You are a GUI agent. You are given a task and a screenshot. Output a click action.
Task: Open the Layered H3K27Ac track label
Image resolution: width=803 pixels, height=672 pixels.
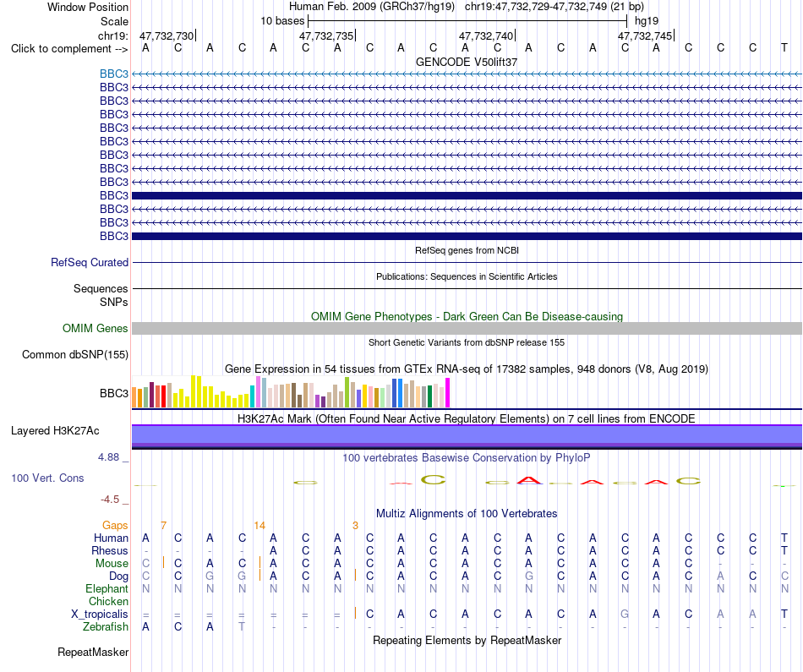pyautogui.click(x=55, y=431)
